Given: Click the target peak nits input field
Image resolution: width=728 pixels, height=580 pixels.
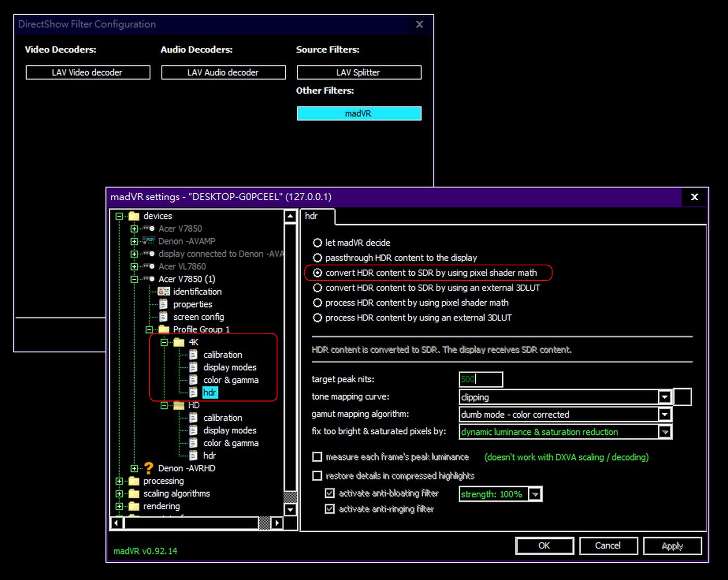Looking at the screenshot, I should 481,379.
